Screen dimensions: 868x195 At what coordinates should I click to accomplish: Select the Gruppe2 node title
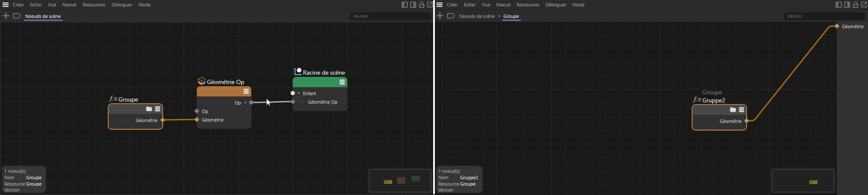[x=713, y=100]
